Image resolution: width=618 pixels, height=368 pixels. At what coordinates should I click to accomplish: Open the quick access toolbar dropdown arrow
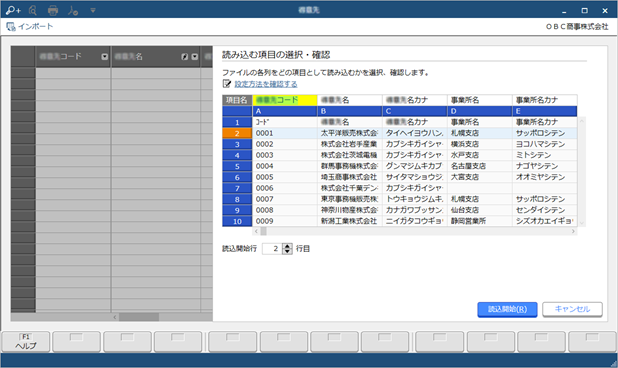[93, 10]
